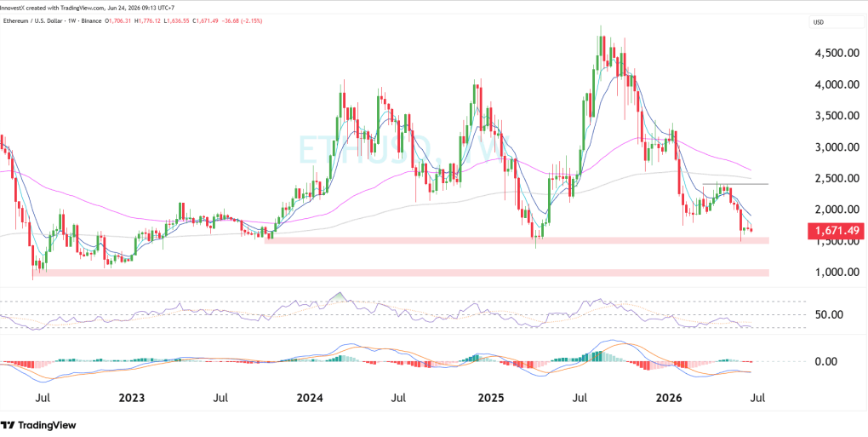Viewport: 868px width, 437px height.
Task: Click the high value H1,776.12
Action: pos(148,21)
